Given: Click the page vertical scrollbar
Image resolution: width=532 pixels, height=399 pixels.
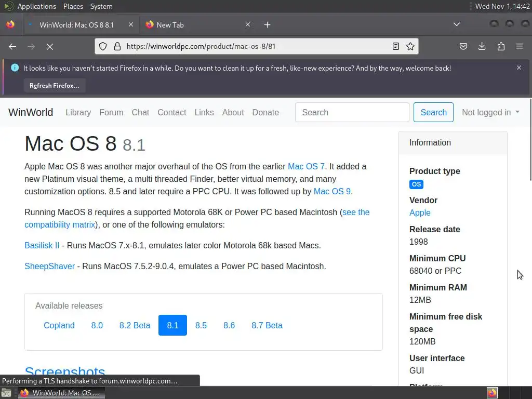Looking at the screenshot, I should (x=530, y=139).
